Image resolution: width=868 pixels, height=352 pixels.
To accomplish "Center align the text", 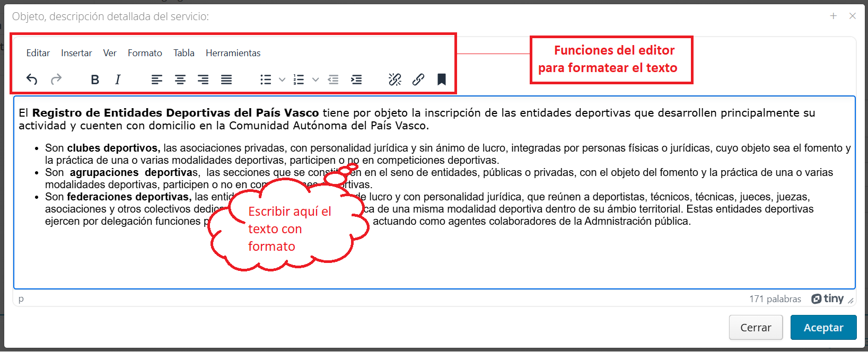I will (x=180, y=80).
